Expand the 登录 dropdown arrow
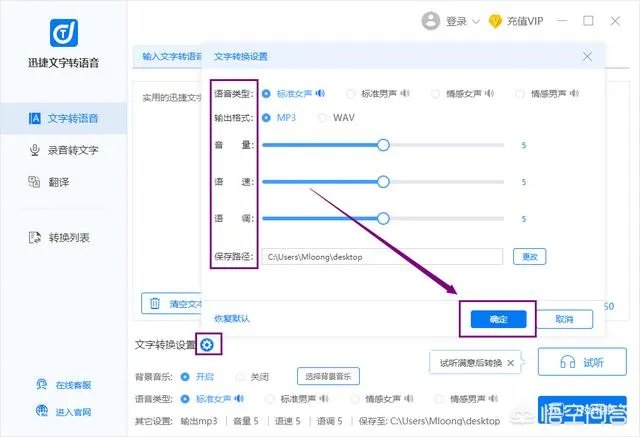Image resolution: width=640 pixels, height=437 pixels. (476, 21)
